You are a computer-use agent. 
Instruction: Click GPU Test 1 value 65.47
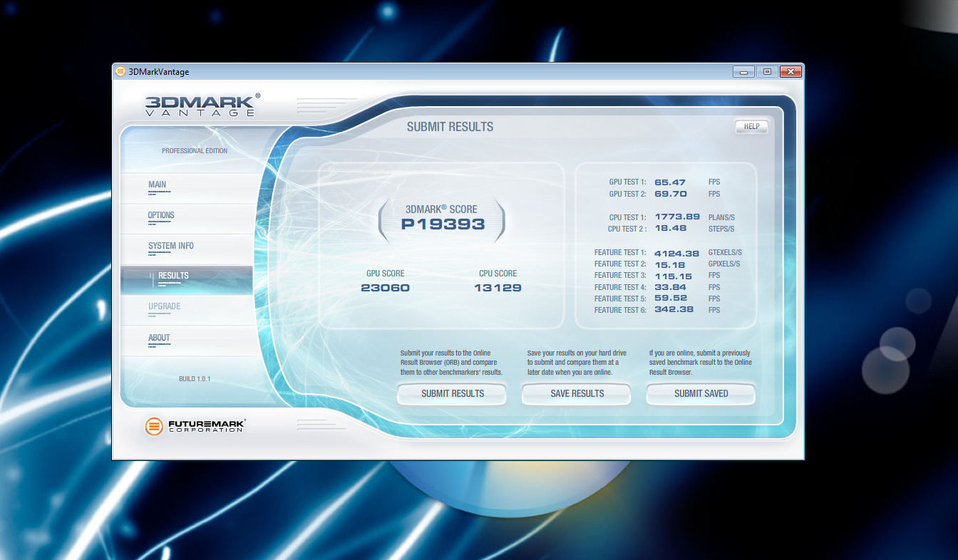pos(670,182)
